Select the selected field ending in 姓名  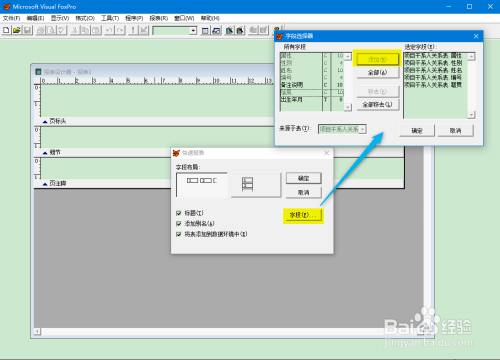pyautogui.click(x=435, y=70)
